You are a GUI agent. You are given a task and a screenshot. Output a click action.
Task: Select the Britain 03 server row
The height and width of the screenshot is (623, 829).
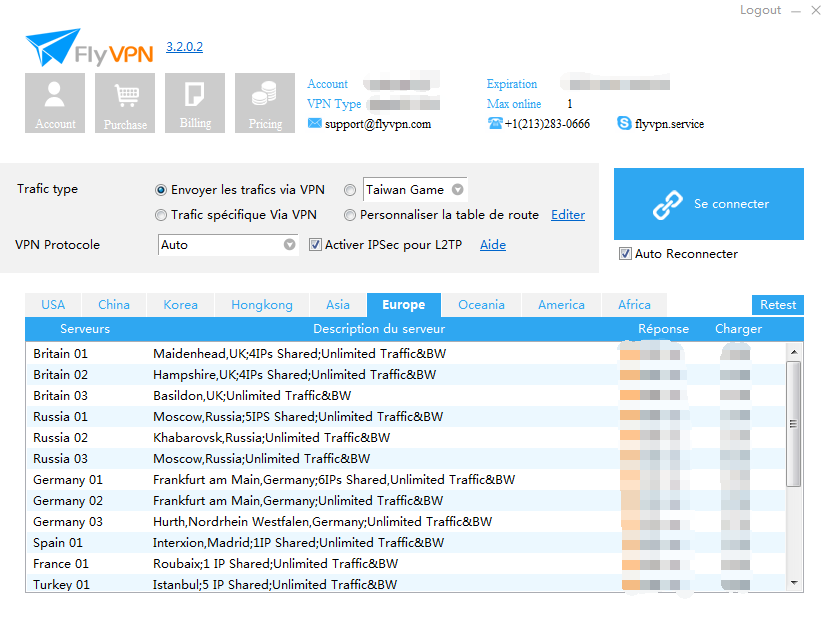click(x=406, y=396)
